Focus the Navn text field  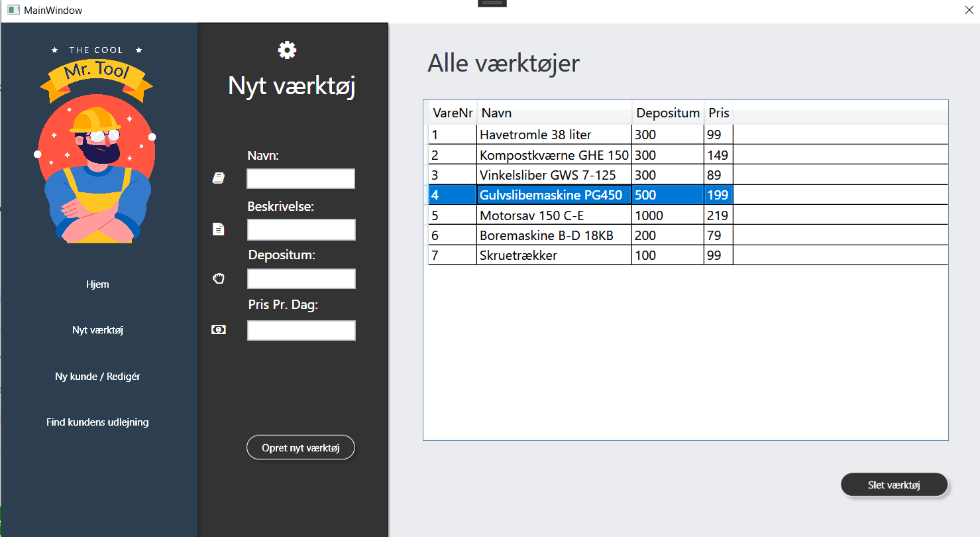tap(301, 178)
